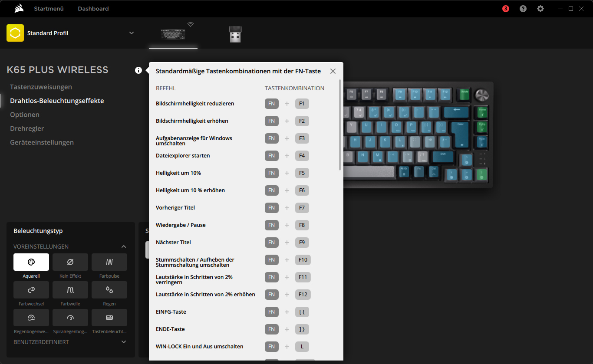Select the USB wireless dongle device
Image resolution: width=593 pixels, height=364 pixels.
pyautogui.click(x=235, y=34)
